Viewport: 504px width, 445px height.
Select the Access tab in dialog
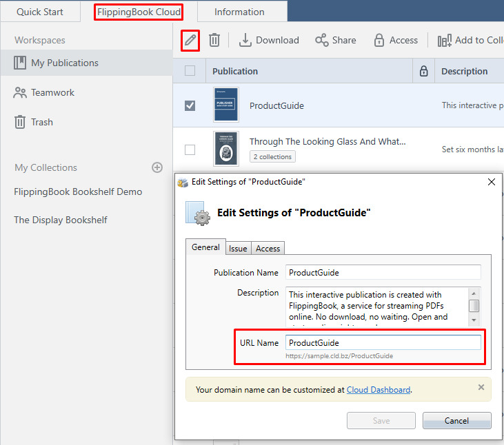tap(268, 248)
